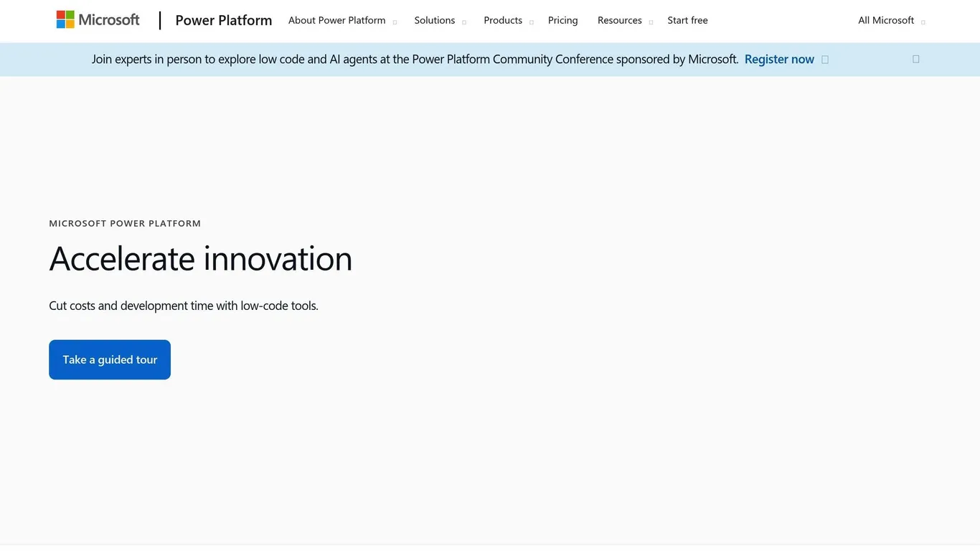Click the MICROSOFT POWER PLATFORM eyebrow text
Screen dimensions: 980x551
125,223
